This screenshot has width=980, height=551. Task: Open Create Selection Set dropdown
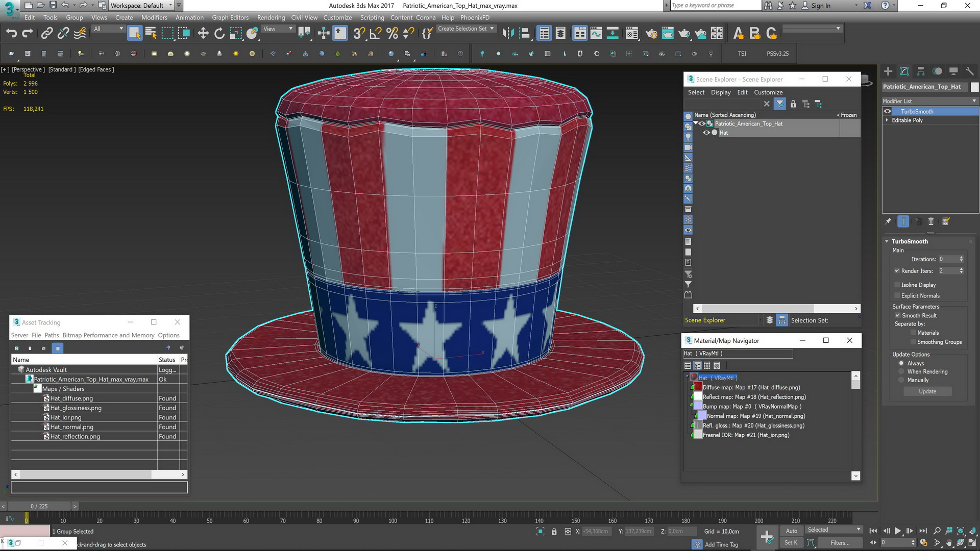click(x=465, y=29)
